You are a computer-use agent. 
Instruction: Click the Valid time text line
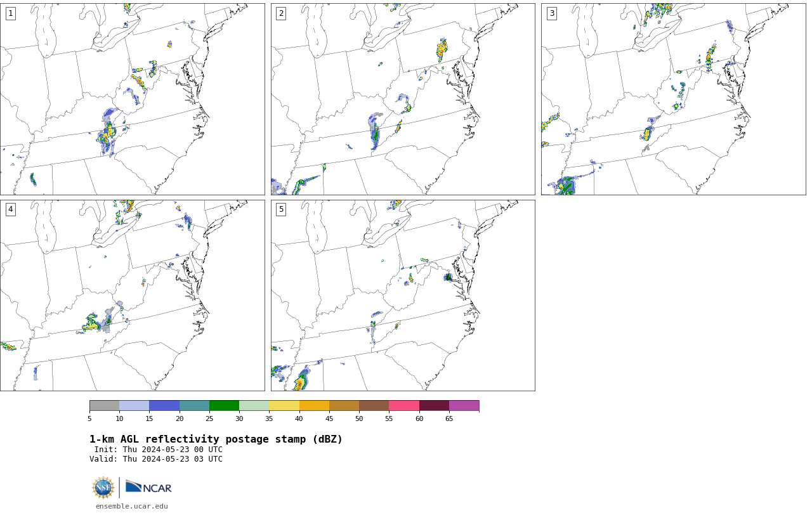(x=156, y=459)
